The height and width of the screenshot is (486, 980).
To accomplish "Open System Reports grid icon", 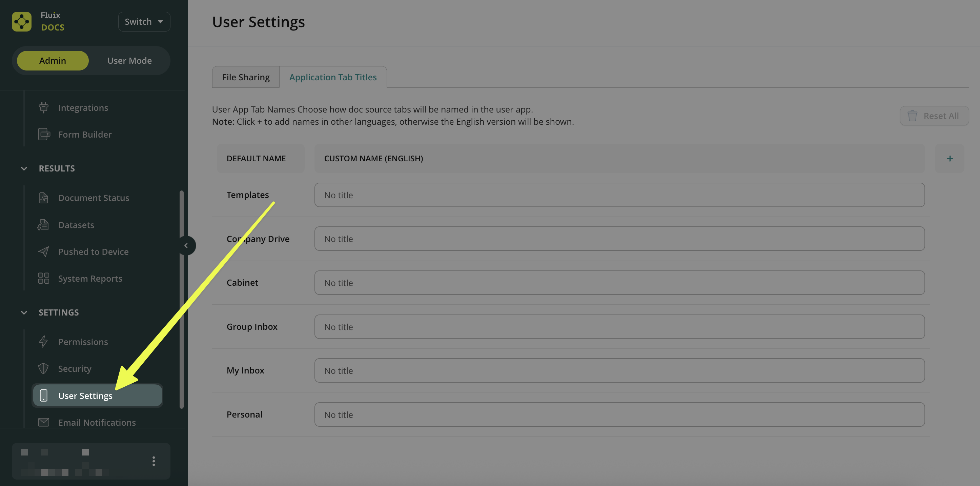I will click(x=44, y=279).
